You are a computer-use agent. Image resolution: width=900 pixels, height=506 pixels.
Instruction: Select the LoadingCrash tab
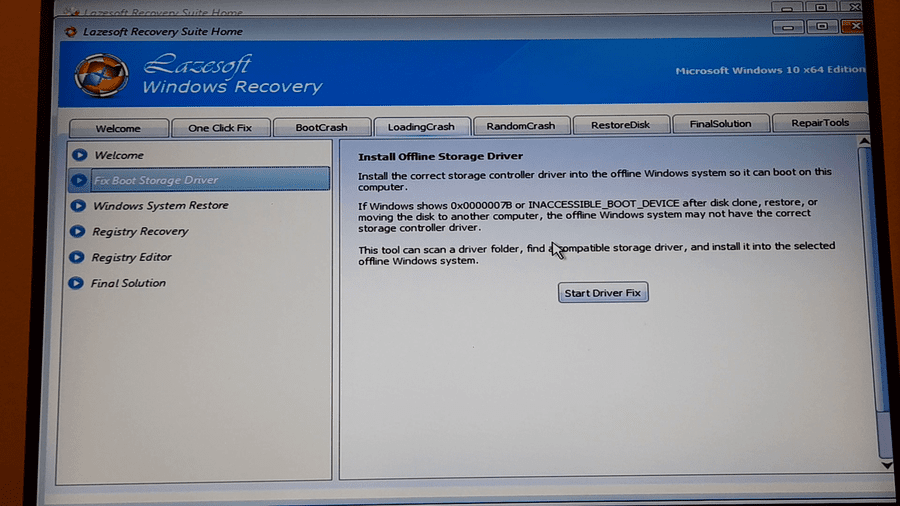pyautogui.click(x=421, y=126)
